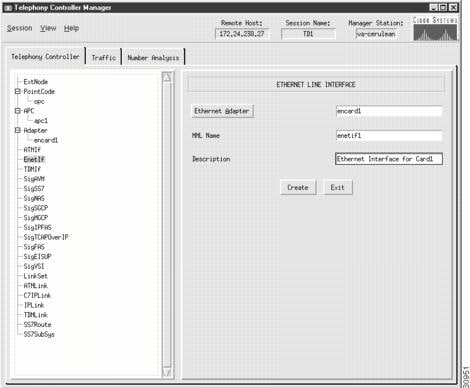Select SigIPFAS in the tree
This screenshot has height=388, width=470.
tap(37, 227)
